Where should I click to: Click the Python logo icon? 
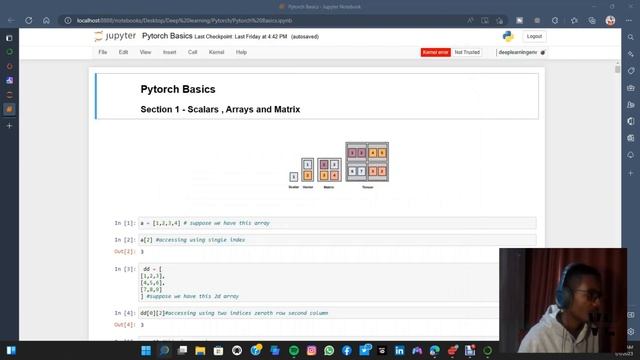508,36
